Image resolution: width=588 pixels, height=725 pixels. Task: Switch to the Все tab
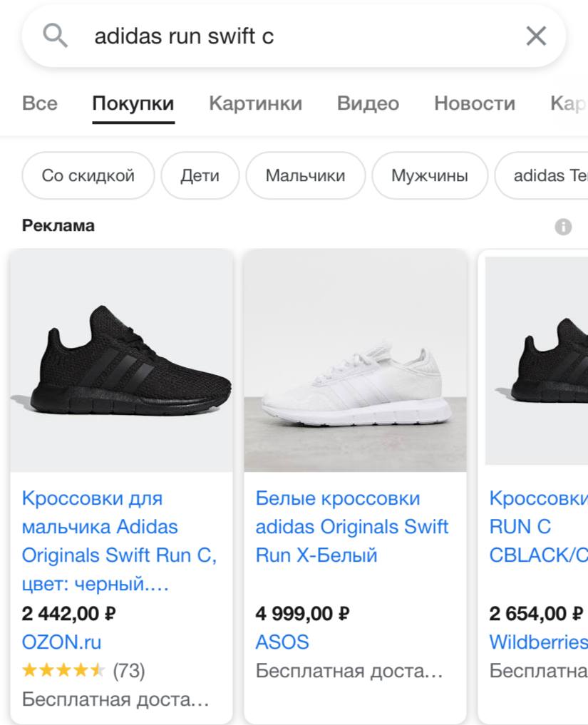[x=40, y=103]
